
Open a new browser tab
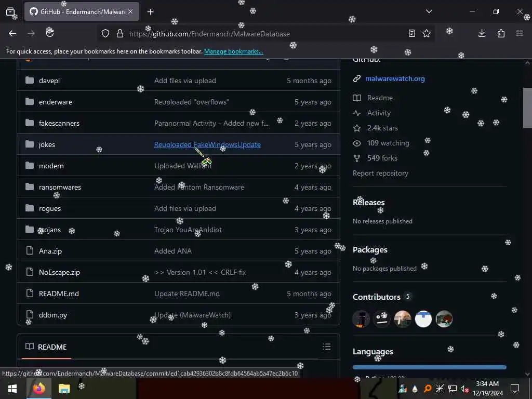pos(150,12)
